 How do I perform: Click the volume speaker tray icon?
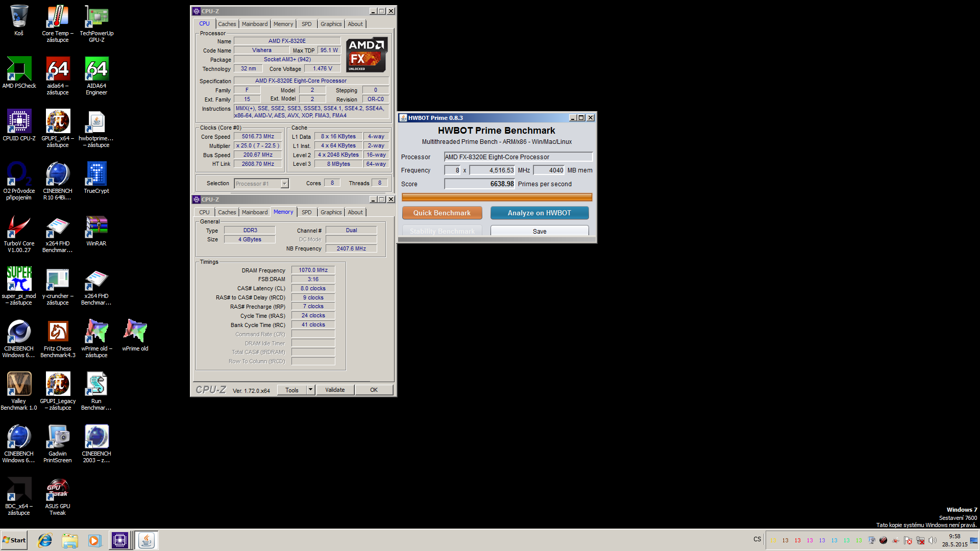coord(932,540)
